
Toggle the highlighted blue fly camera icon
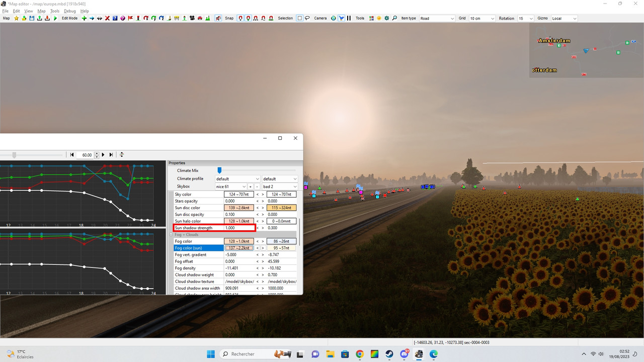point(341,18)
